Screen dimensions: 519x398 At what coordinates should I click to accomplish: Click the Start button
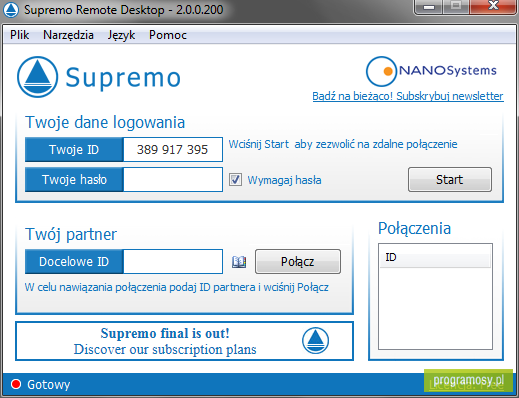(450, 180)
